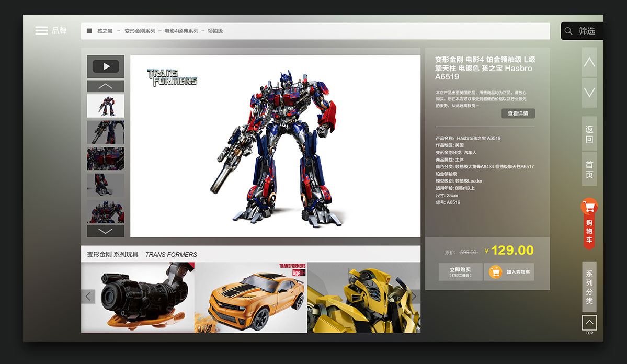Click the 查看详情 details button
The height and width of the screenshot is (364, 627).
pyautogui.click(x=518, y=113)
